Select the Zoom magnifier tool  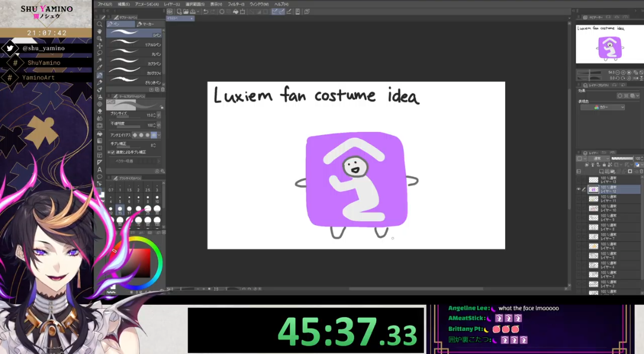[100, 24]
